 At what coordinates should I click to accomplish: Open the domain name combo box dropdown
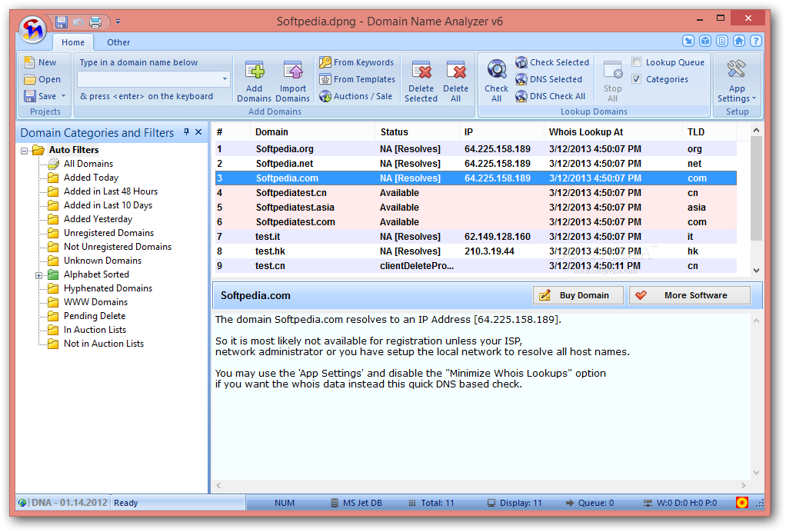point(225,79)
